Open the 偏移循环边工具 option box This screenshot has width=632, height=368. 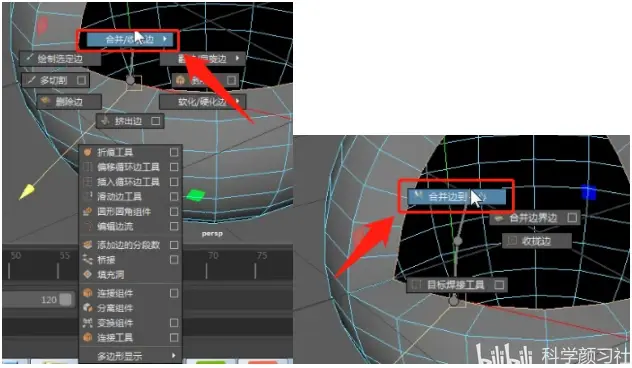tap(174, 167)
